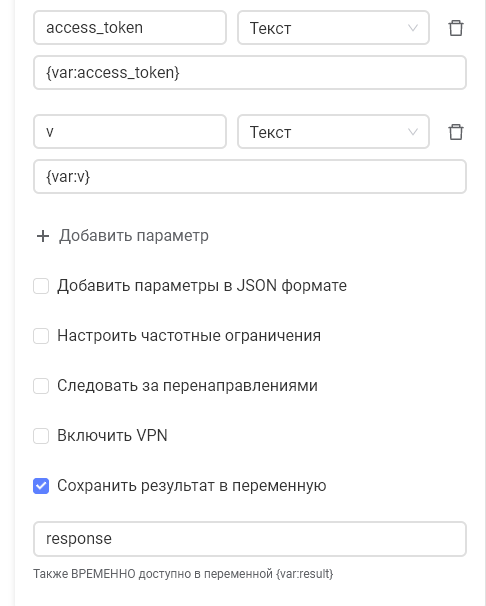The width and height of the screenshot is (486, 606).
Task: Remove the v parameter using trash icon
Action: (x=455, y=132)
